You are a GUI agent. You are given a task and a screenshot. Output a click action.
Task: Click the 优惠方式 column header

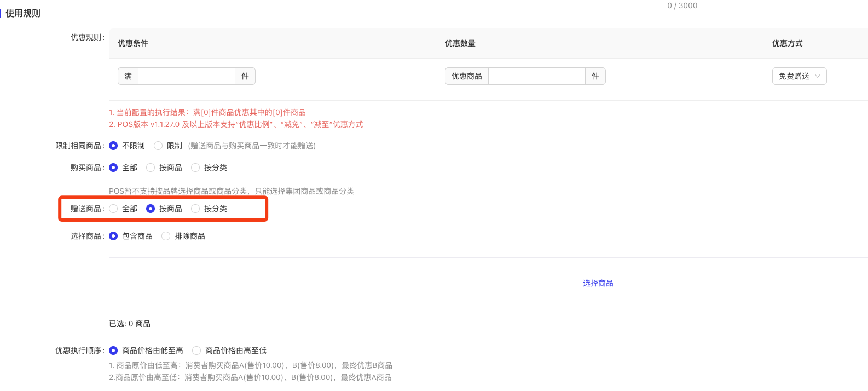(x=787, y=43)
